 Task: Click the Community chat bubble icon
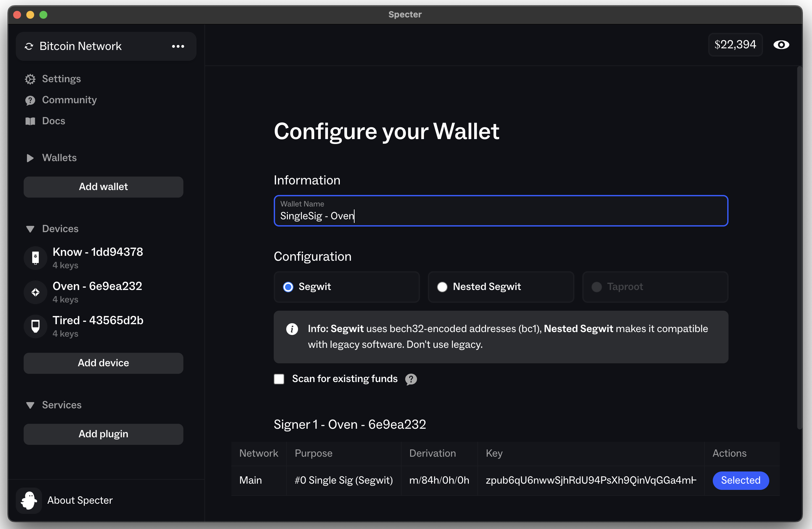pos(30,100)
